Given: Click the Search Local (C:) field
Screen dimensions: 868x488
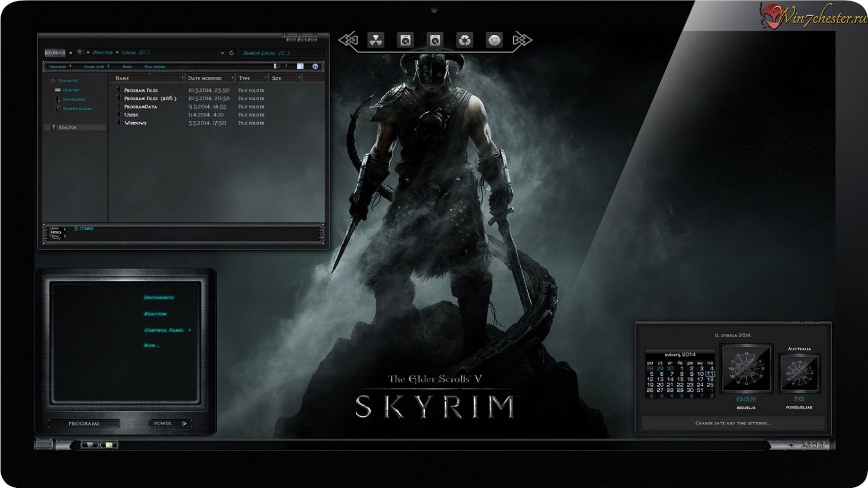Looking at the screenshot, I should (281, 53).
